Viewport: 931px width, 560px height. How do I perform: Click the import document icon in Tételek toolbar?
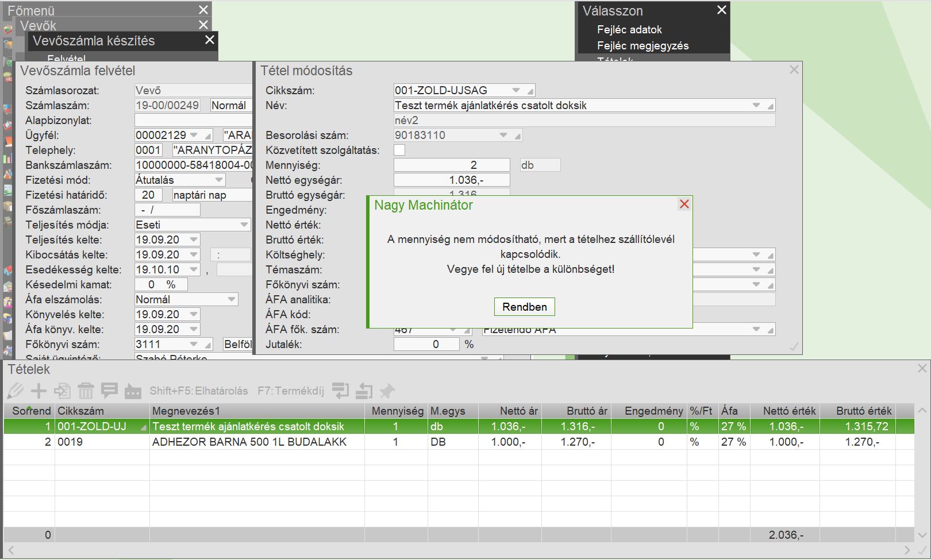(x=62, y=391)
